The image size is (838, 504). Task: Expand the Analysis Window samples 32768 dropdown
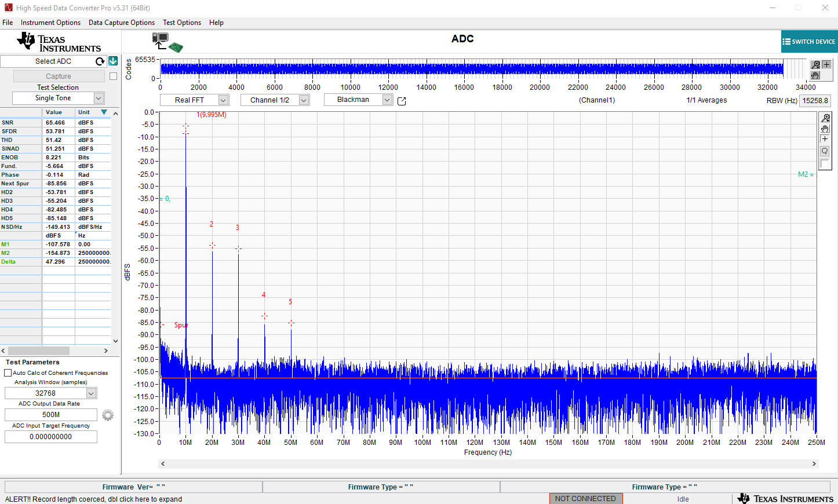pyautogui.click(x=91, y=393)
